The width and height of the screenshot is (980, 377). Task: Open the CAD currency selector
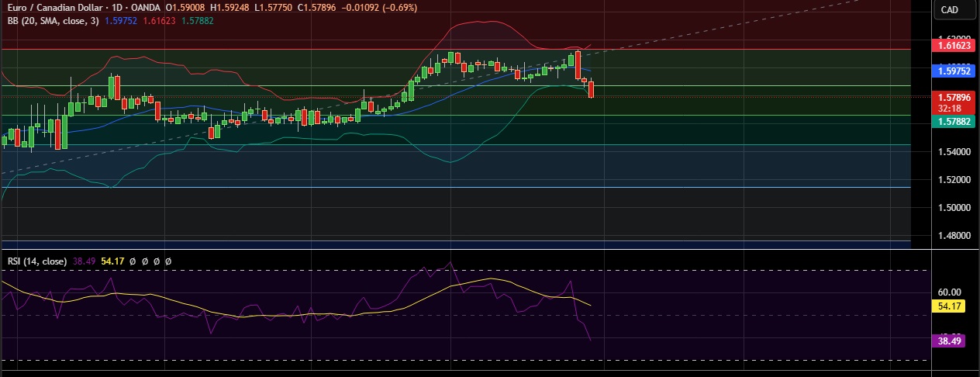949,9
